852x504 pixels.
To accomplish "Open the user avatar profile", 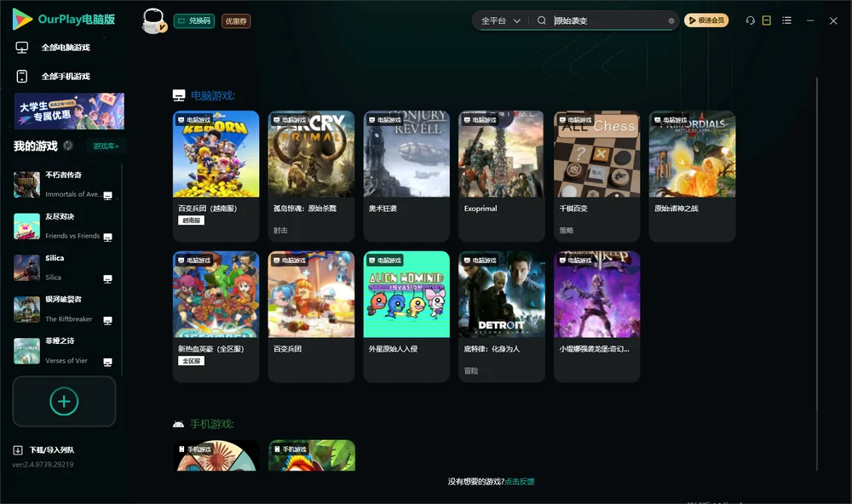I will coord(153,20).
